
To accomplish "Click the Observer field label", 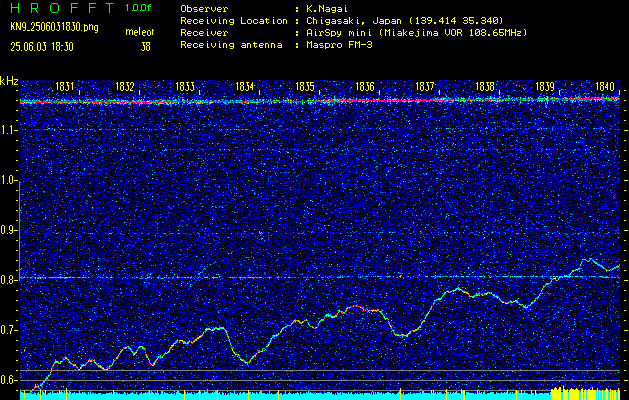I will 204,8.
